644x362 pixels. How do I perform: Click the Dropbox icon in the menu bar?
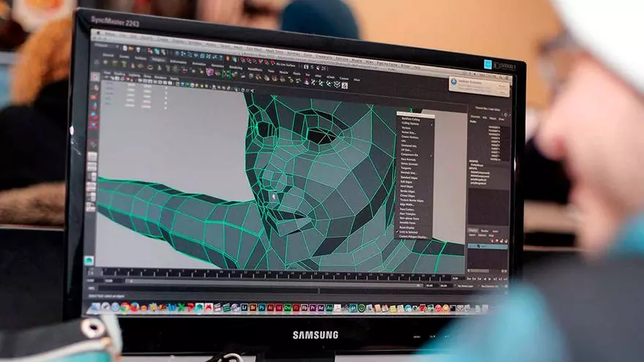(x=487, y=64)
